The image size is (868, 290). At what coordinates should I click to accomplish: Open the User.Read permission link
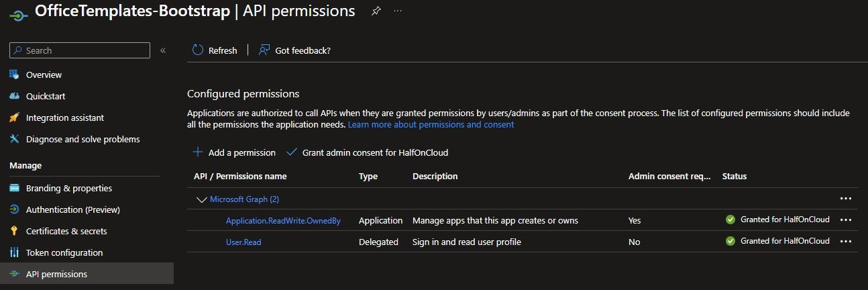tap(243, 242)
